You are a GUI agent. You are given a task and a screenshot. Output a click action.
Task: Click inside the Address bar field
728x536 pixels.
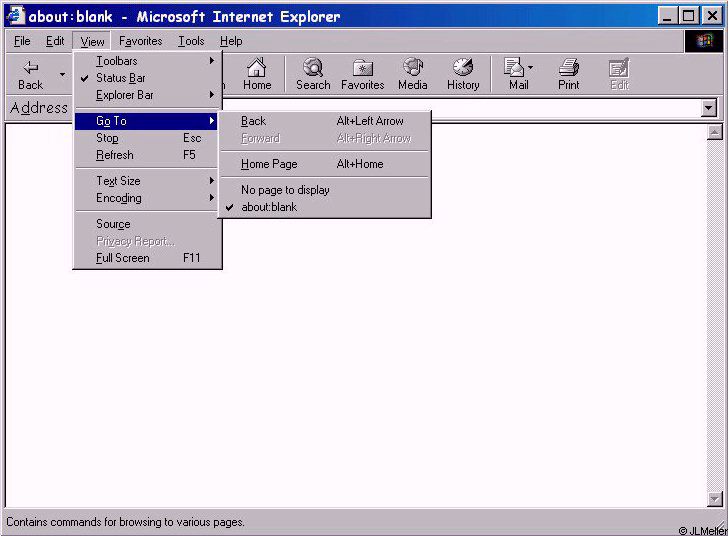click(x=461, y=108)
